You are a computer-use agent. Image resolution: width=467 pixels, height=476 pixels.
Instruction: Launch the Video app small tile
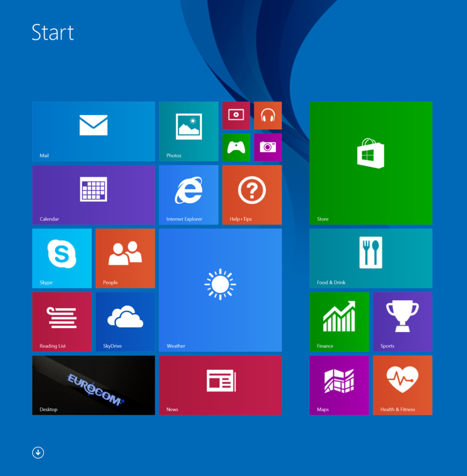pos(236,116)
